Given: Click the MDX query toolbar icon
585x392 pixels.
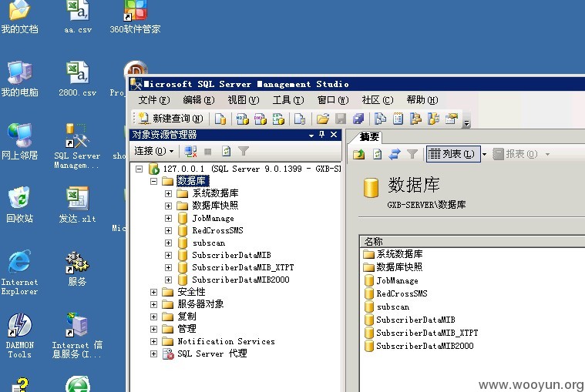Looking at the screenshot, I should coord(243,119).
